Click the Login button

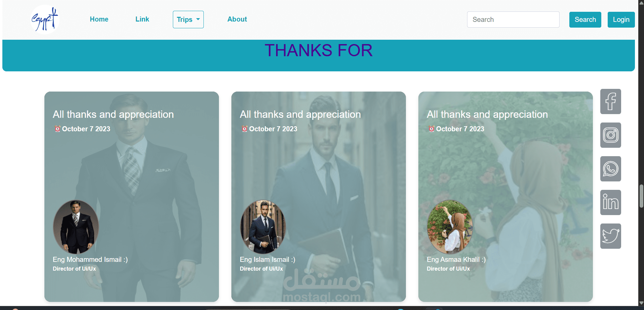coord(621,20)
